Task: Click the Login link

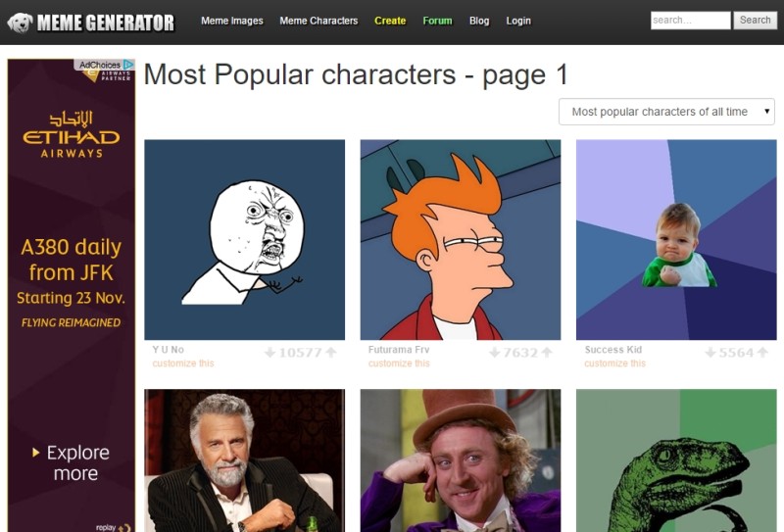Action: tap(518, 21)
